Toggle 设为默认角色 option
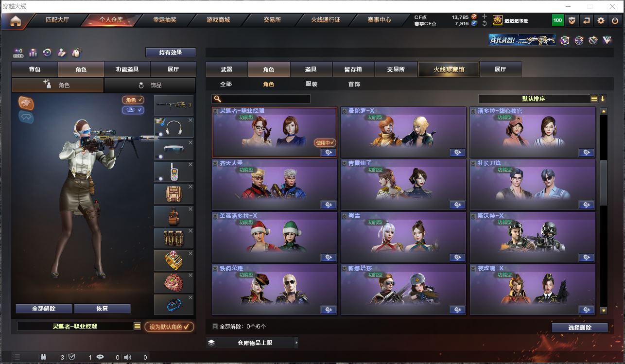The image size is (625, 364). coord(169,327)
